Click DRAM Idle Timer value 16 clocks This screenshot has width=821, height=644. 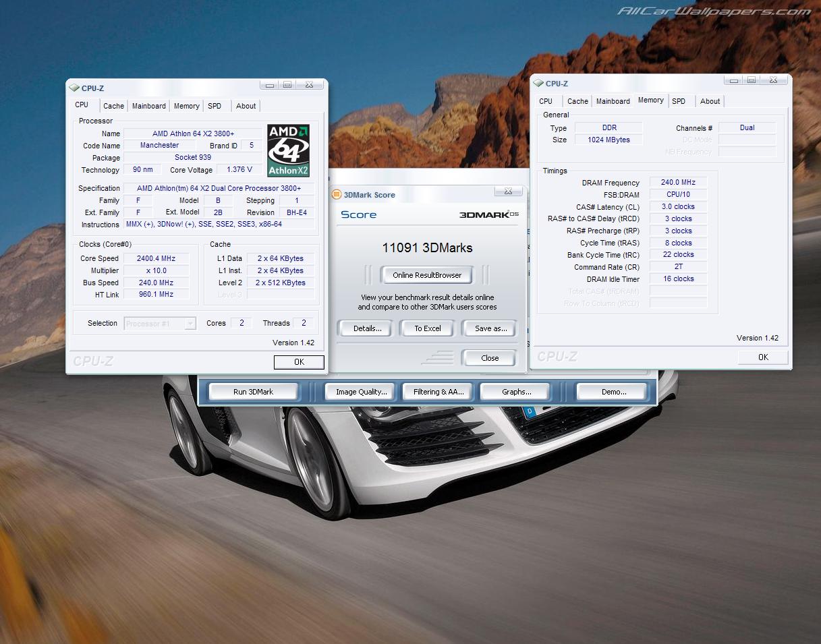678,279
